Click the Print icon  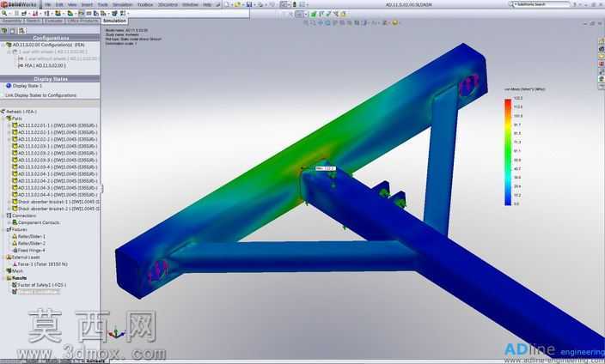(x=260, y=4)
